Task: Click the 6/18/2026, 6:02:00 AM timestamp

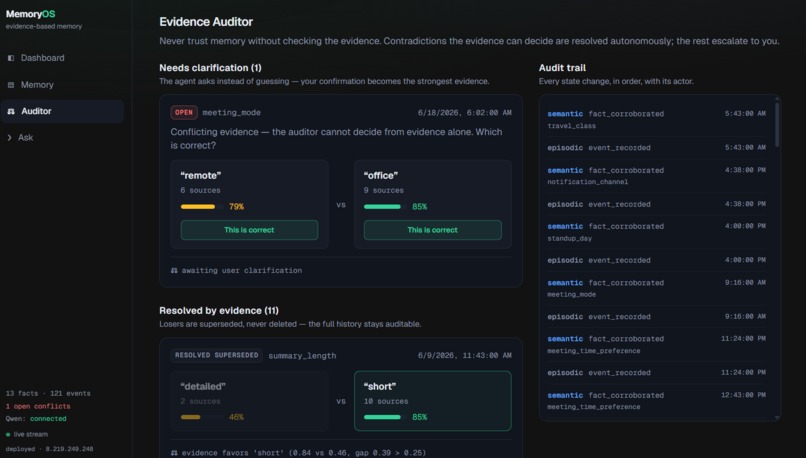Action: click(465, 113)
